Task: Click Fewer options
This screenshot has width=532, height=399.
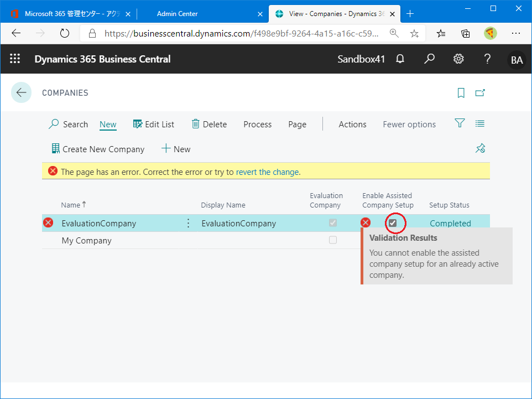Action: [x=409, y=125]
